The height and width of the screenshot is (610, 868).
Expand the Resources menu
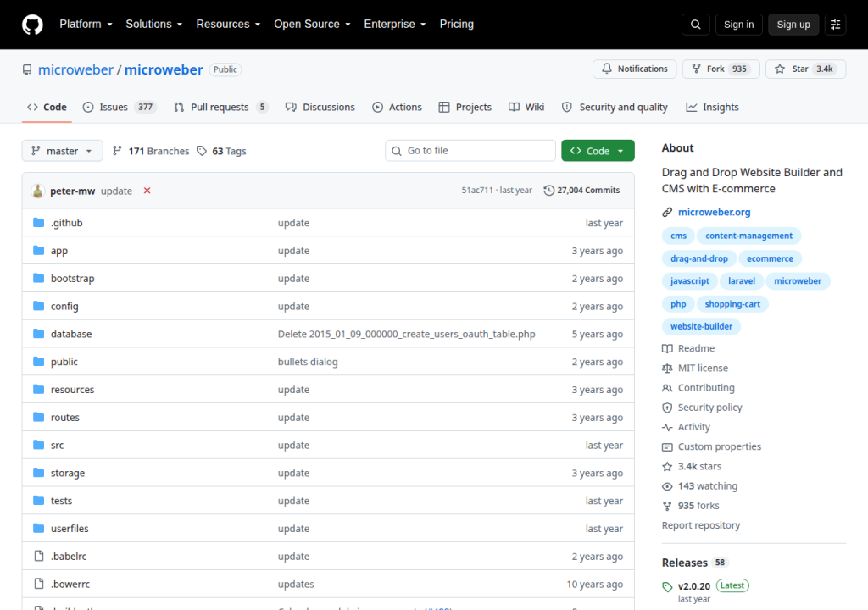(228, 25)
